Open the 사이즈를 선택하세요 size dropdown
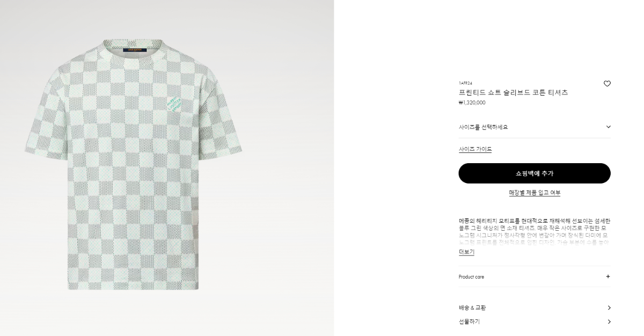Image resolution: width=644 pixels, height=336 pixels. point(535,127)
